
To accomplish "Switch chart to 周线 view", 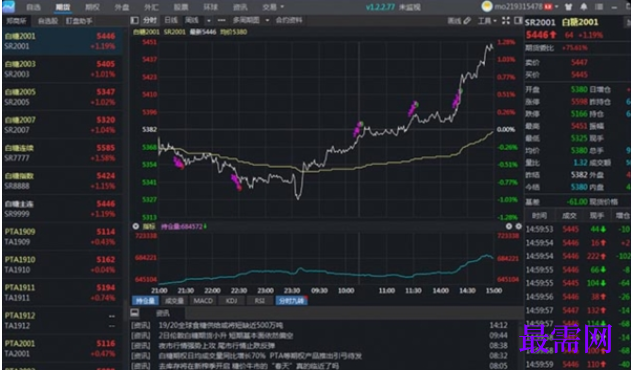I will click(192, 20).
